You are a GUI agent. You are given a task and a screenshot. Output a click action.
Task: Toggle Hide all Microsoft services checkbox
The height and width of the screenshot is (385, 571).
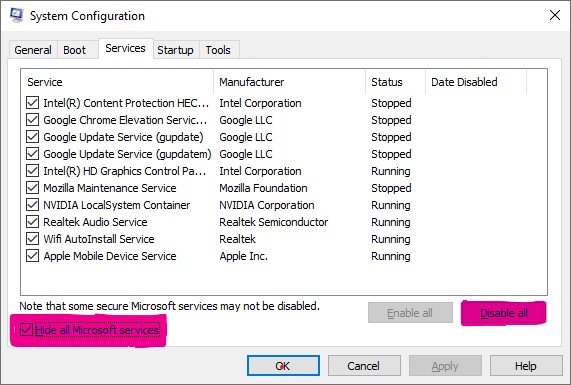coord(26,330)
